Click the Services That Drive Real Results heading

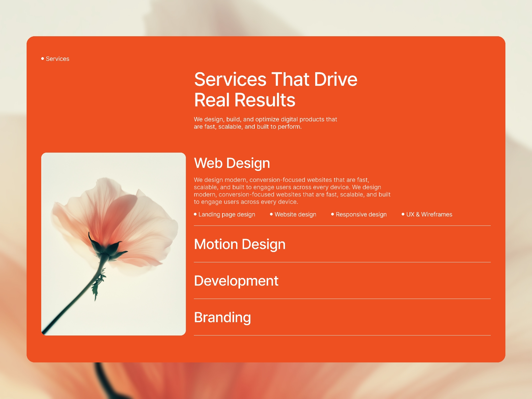pyautogui.click(x=276, y=90)
